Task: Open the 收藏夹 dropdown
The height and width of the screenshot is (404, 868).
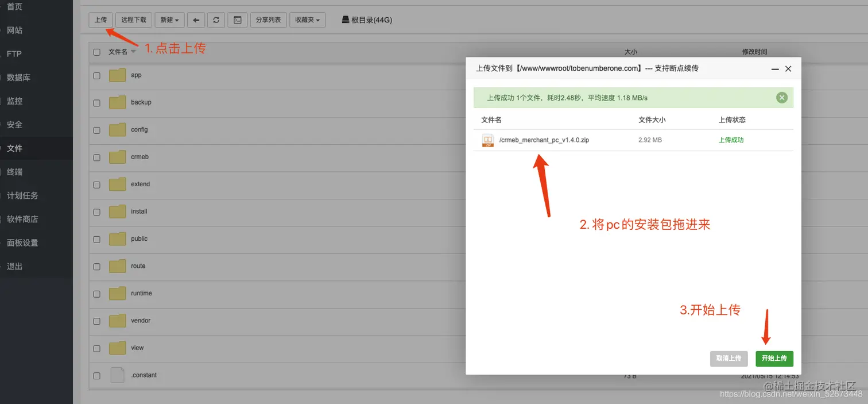Action: (307, 20)
